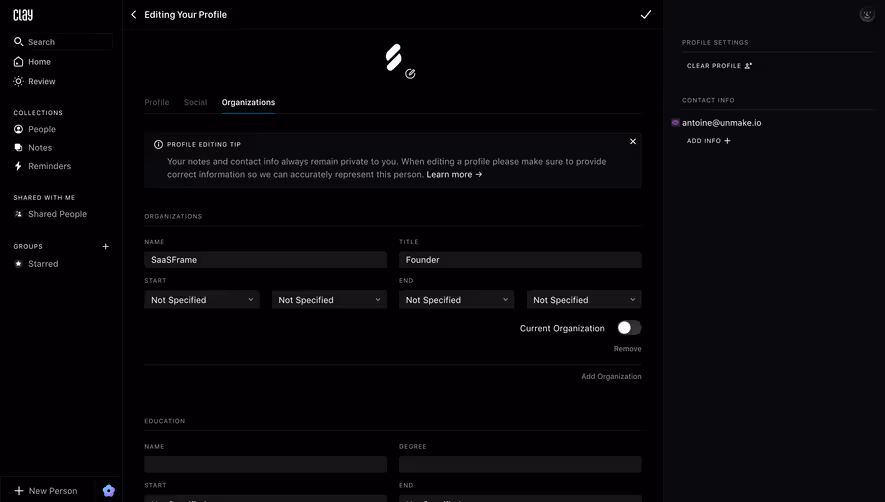Open the first End date dropdown
This screenshot has height=502, width=885.
[x=456, y=300]
